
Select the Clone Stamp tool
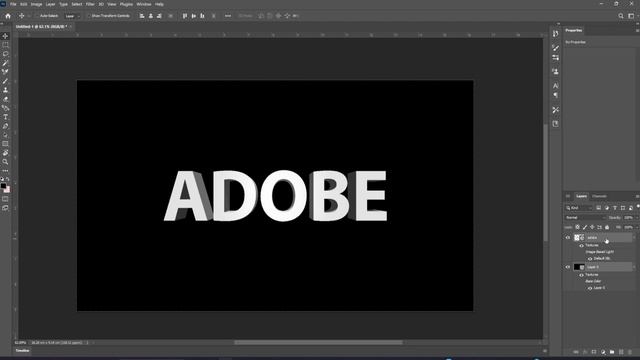coord(5,90)
